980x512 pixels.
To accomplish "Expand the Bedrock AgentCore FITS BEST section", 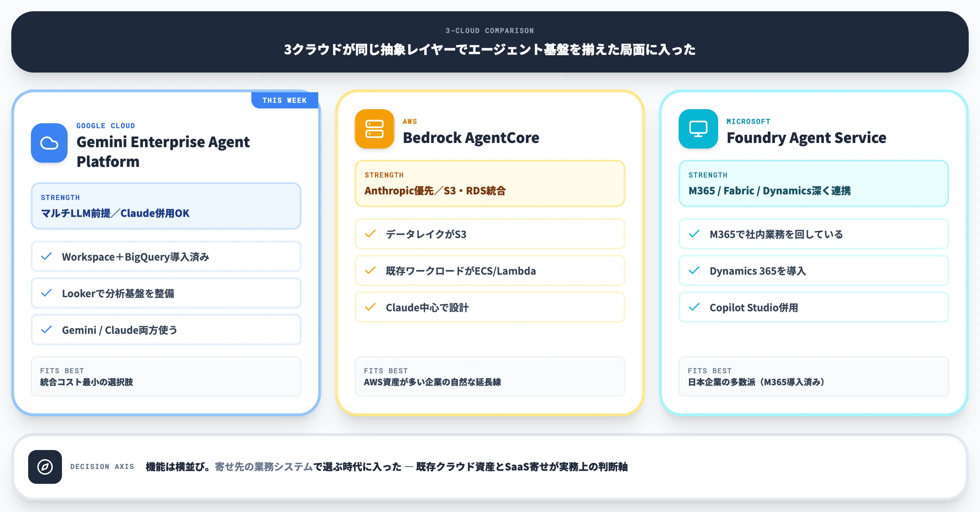I will (x=489, y=376).
